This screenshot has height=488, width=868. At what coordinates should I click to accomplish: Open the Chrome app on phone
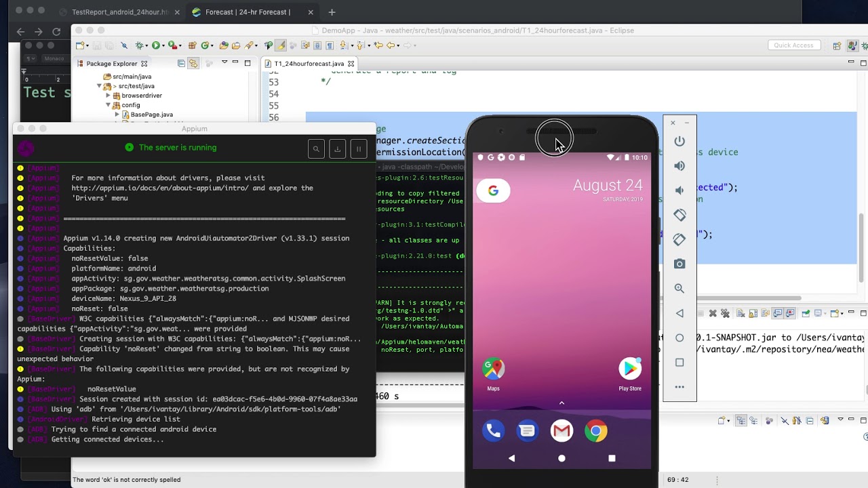(x=596, y=430)
